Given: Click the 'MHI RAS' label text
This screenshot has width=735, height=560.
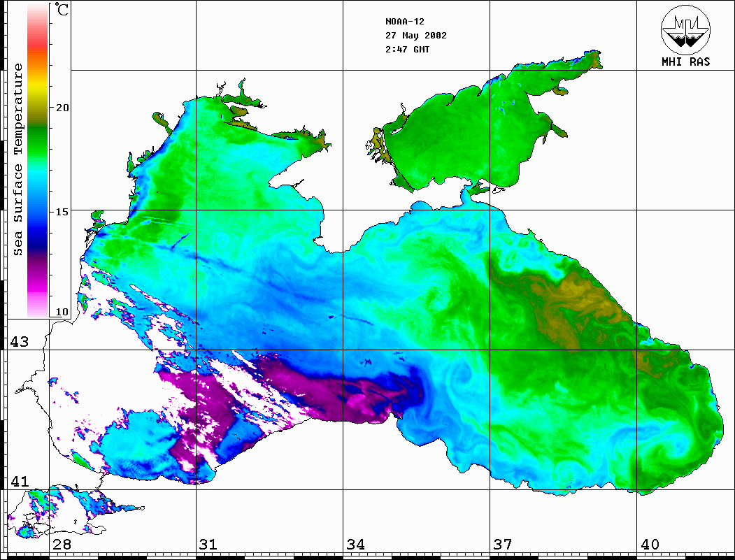Looking at the screenshot, I should (x=686, y=62).
